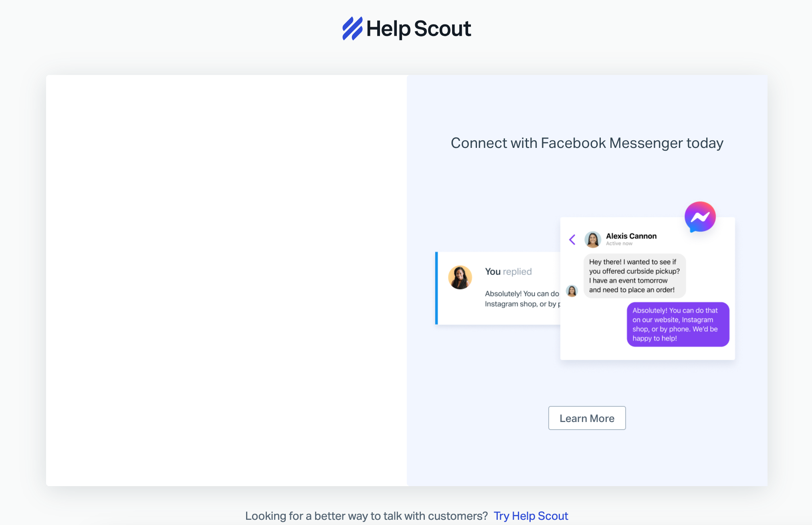Click the purple reply message bubble
Viewport: 812px width, 525px height.
click(678, 324)
